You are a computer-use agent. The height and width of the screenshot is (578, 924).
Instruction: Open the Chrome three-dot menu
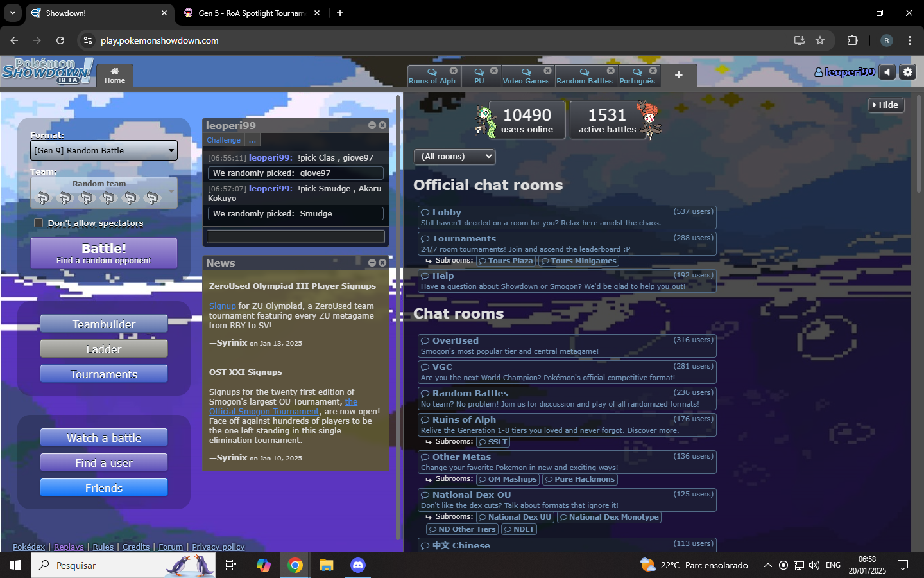tap(910, 40)
